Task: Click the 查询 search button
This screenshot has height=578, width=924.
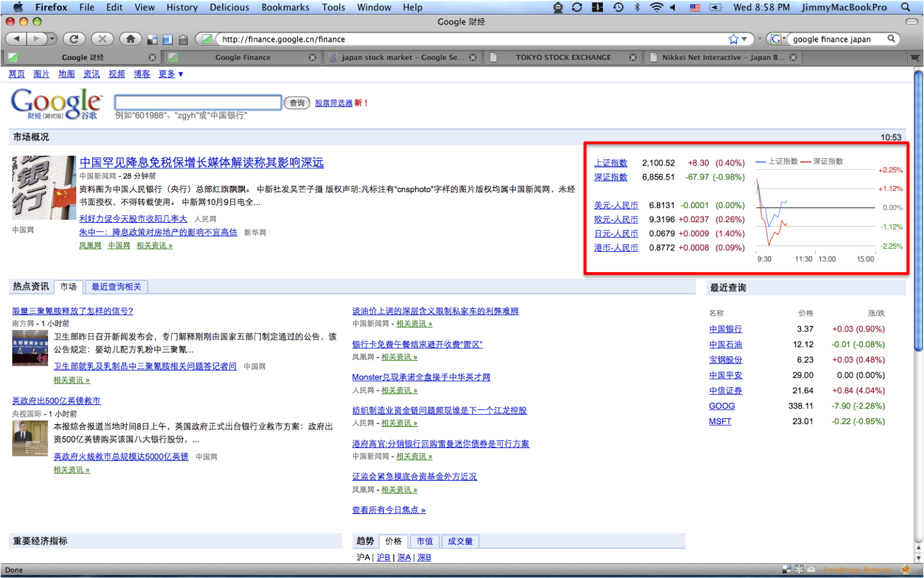Action: coord(297,103)
